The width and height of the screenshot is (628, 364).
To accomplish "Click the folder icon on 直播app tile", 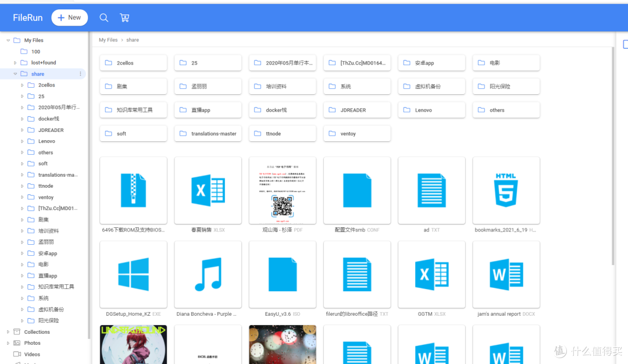I will [x=183, y=110].
